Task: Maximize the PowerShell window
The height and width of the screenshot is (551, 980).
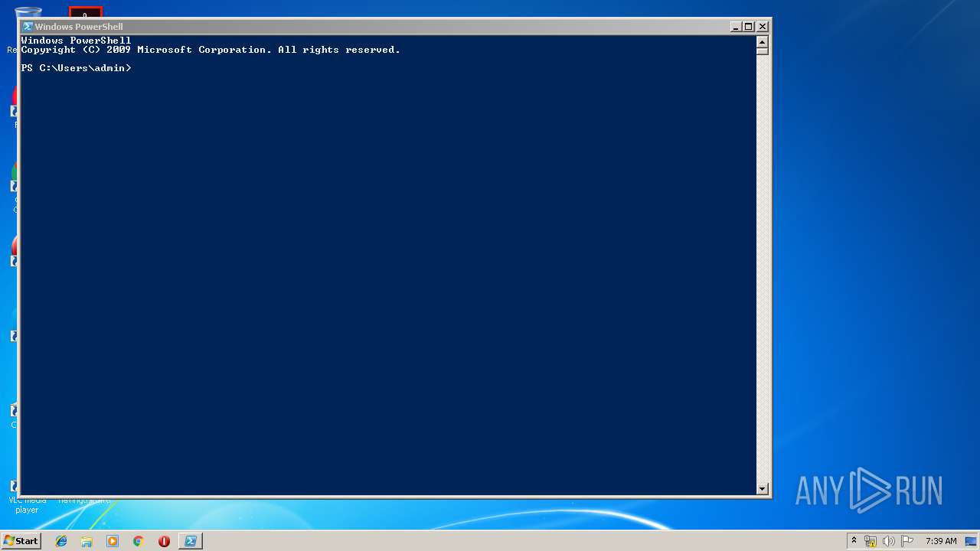Action: 749,26
